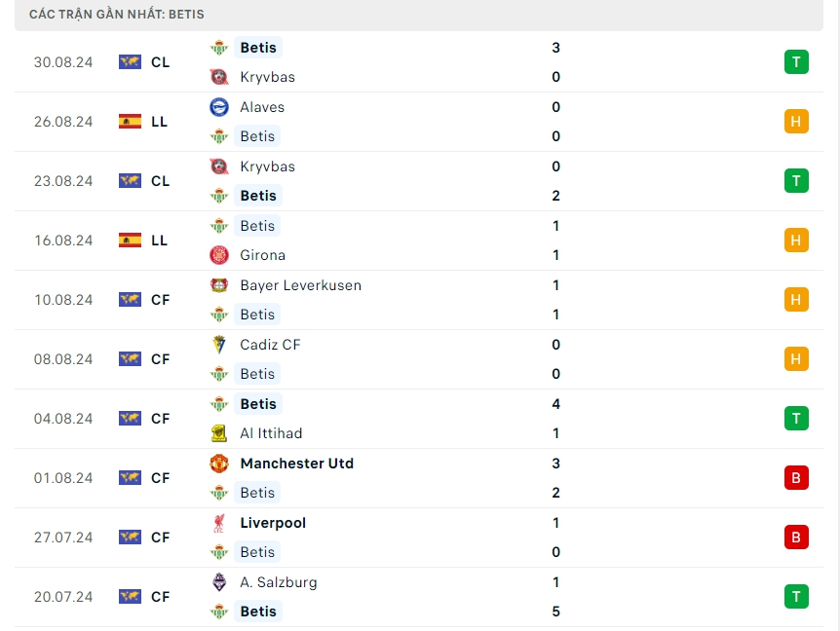Screen dimensions: 840x631
Task: Click the Liverpool club logo
Action: (x=218, y=523)
